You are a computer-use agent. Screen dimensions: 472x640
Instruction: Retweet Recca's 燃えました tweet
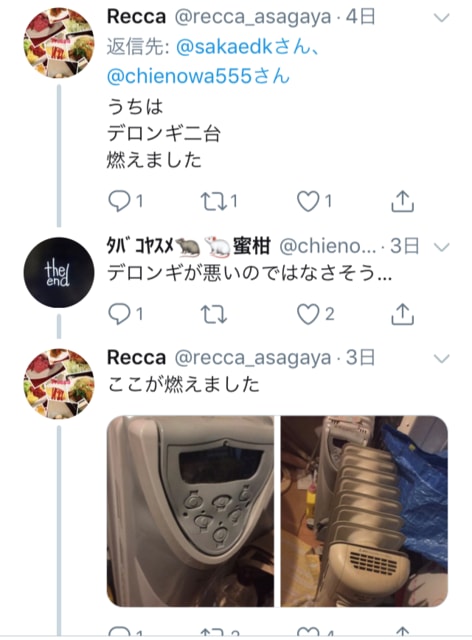pyautogui.click(x=219, y=201)
